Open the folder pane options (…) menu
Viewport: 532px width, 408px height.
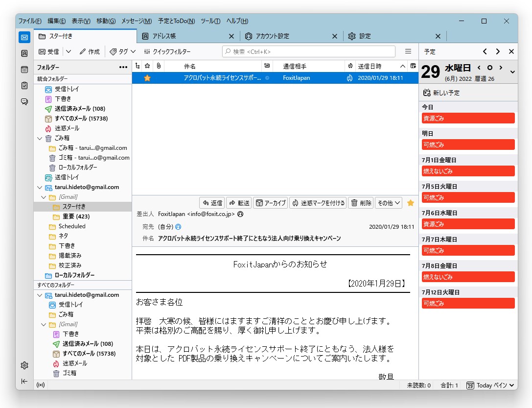click(x=123, y=67)
